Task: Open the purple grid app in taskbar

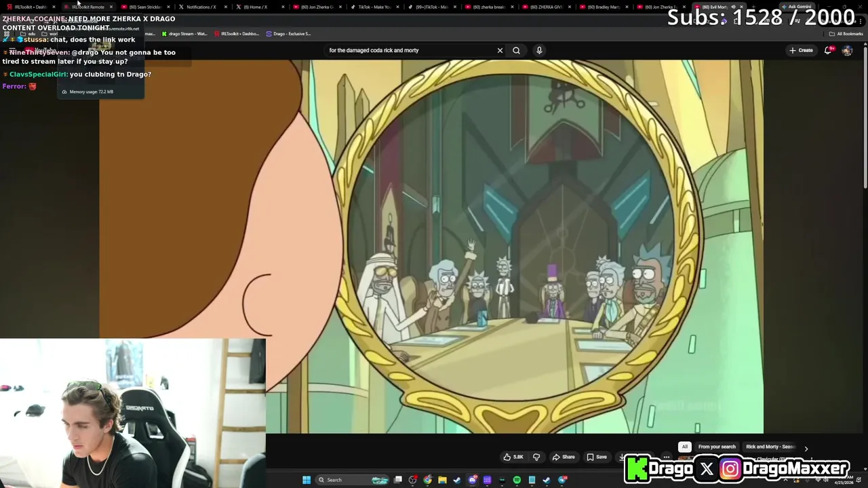Action: 487,480
